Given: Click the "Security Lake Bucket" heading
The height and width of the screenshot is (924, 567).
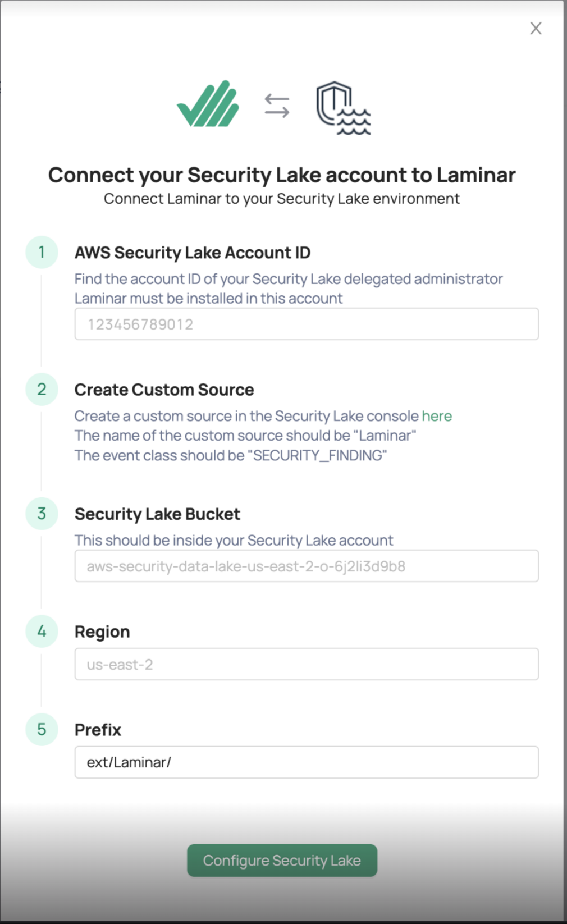Looking at the screenshot, I should coord(157,514).
